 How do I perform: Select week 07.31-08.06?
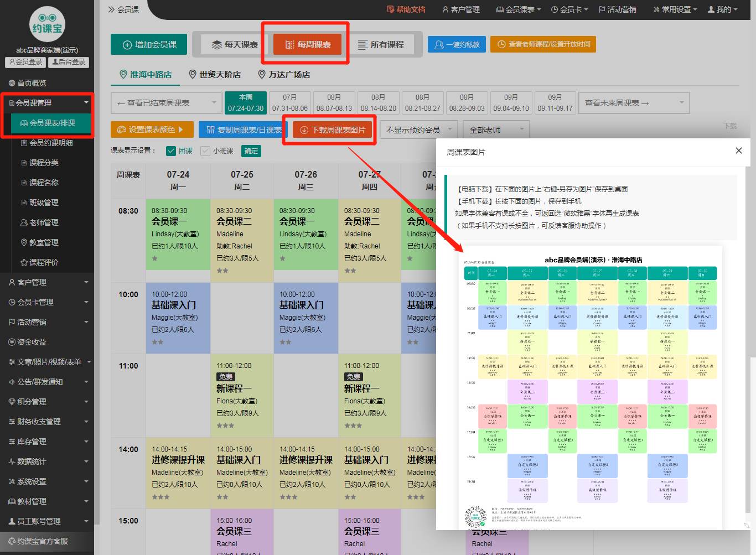coord(290,102)
